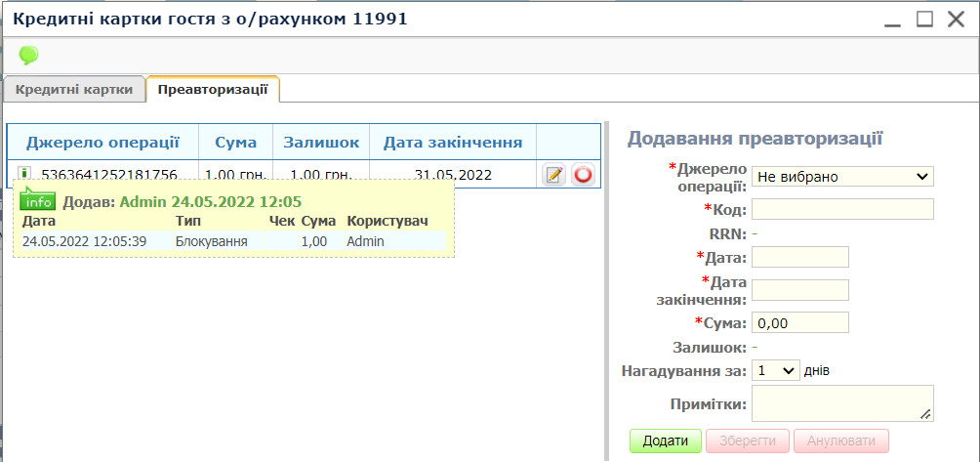Click the Зберегти button
This screenshot has width=980, height=462.
pyautogui.click(x=747, y=441)
